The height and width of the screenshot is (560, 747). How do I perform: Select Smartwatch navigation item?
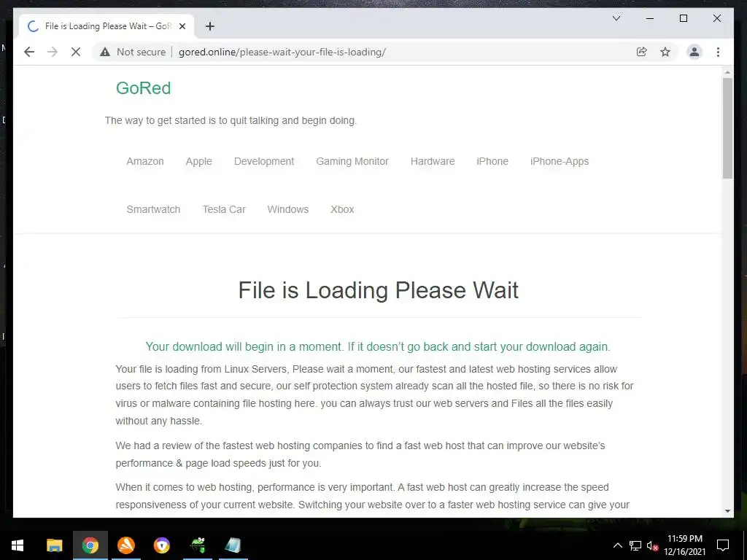[x=153, y=209]
